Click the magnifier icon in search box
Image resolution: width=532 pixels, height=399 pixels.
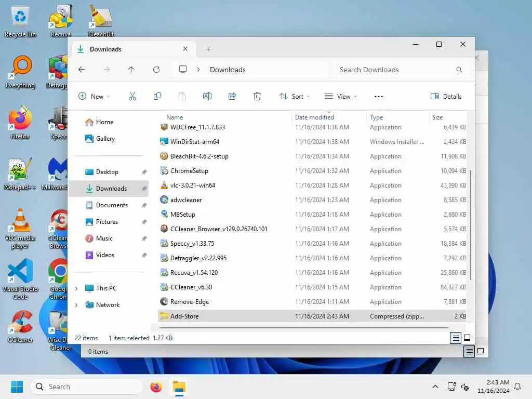click(x=459, y=70)
